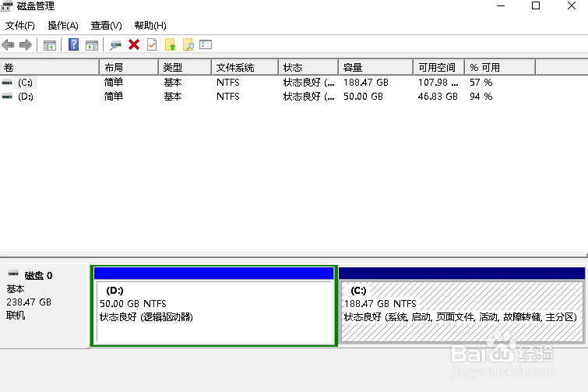This screenshot has height=392, width=588.
Task: Sort by the 布局 column header
Action: (x=129, y=68)
